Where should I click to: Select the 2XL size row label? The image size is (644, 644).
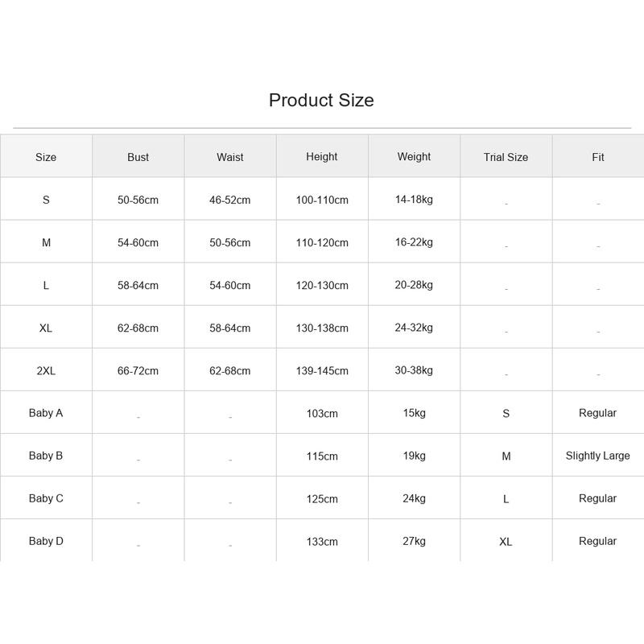pyautogui.click(x=46, y=370)
